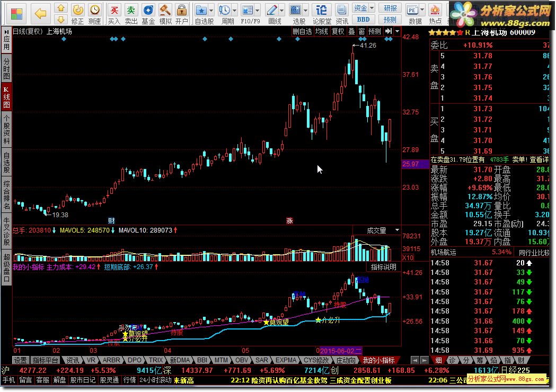Screen dimensions: 556x392
Task: Expand the 周期 dropdown arrow
Action: [x=234, y=10]
